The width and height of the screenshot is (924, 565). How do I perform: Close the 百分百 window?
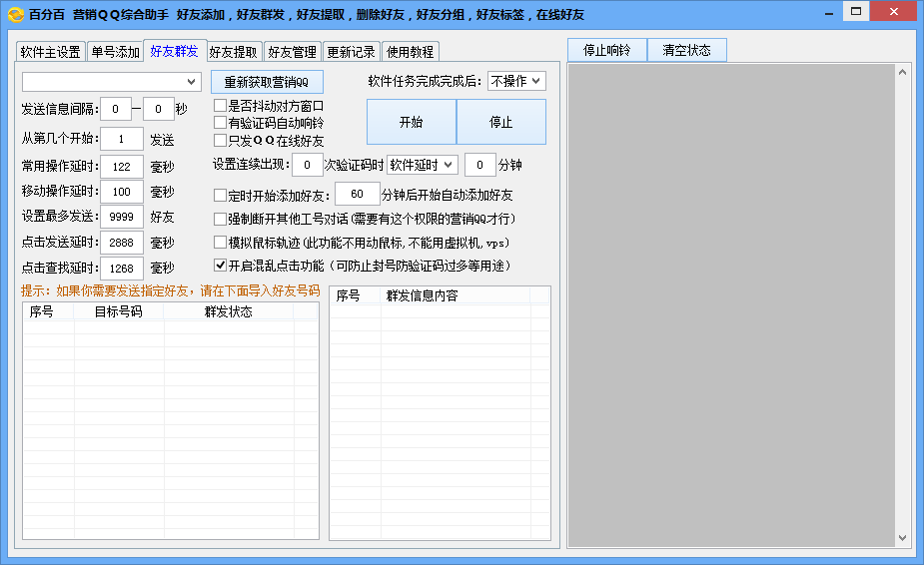point(893,11)
